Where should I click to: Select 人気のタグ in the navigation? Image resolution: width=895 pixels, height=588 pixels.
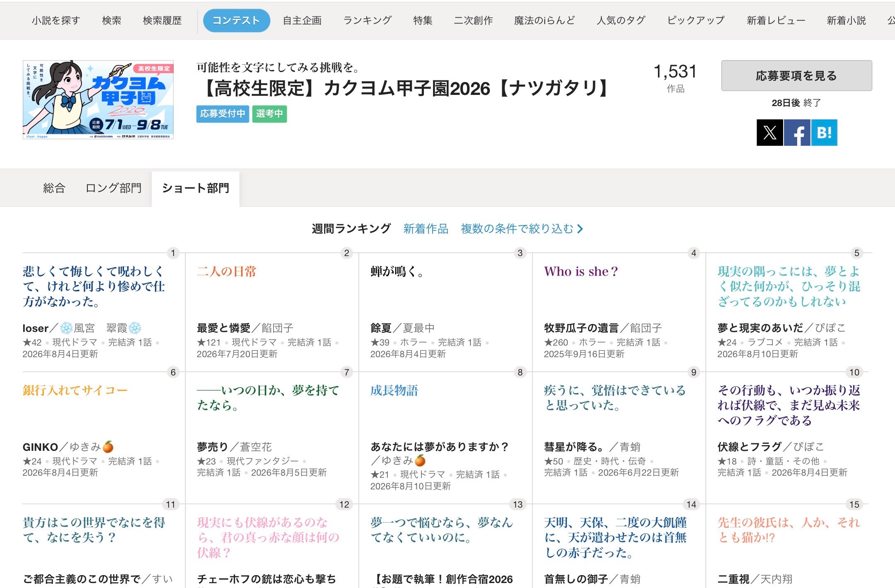point(621,20)
